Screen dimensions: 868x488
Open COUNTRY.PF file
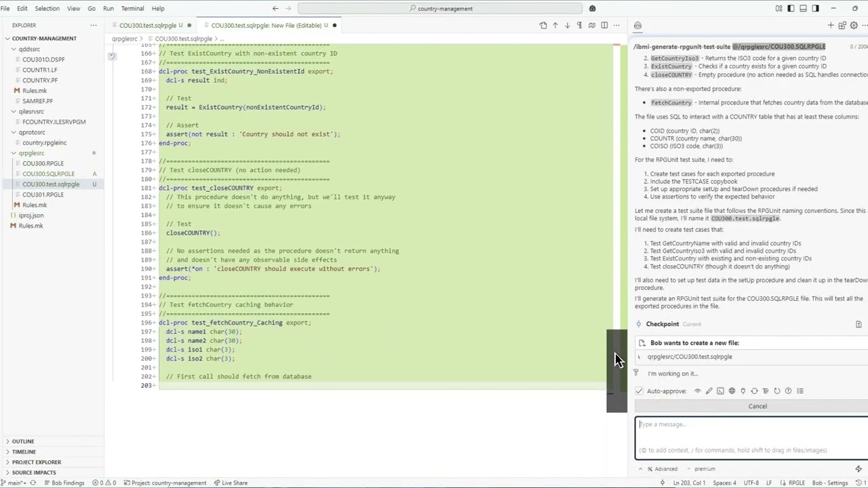point(40,80)
